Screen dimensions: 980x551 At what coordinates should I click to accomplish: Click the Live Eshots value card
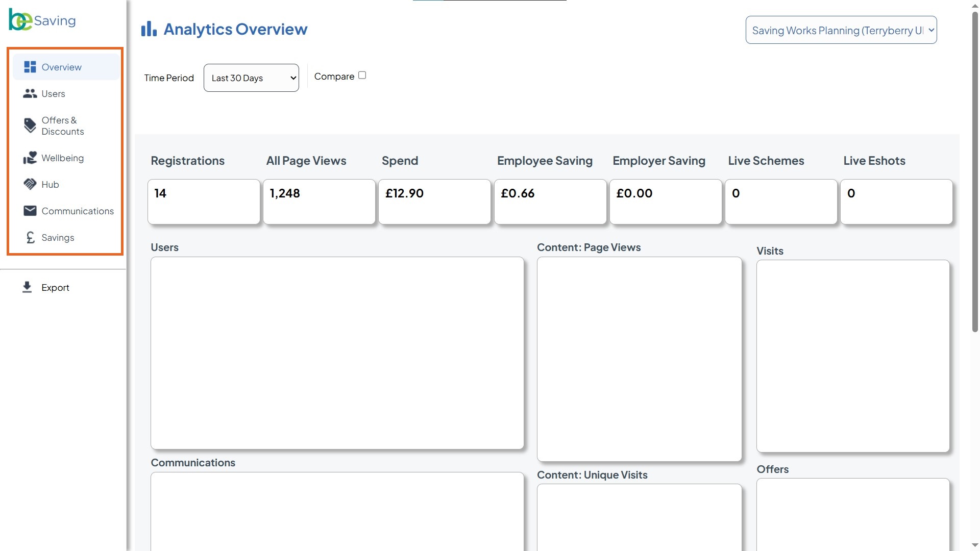tap(896, 202)
